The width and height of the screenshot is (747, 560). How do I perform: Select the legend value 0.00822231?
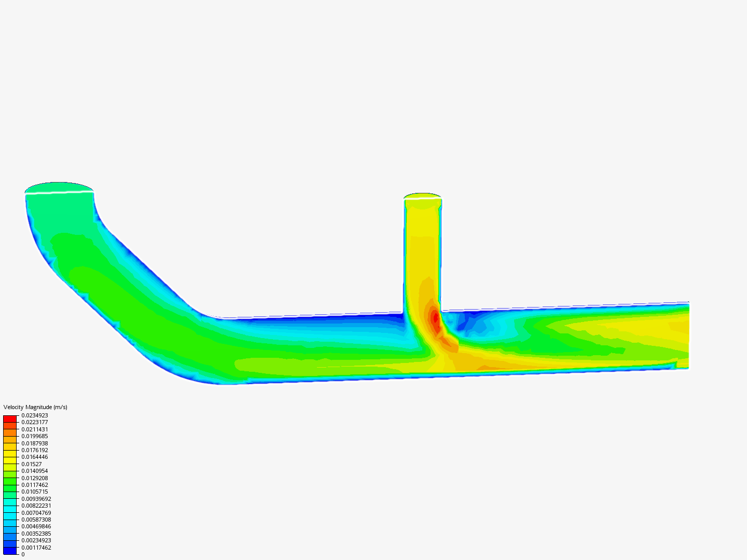(x=36, y=506)
